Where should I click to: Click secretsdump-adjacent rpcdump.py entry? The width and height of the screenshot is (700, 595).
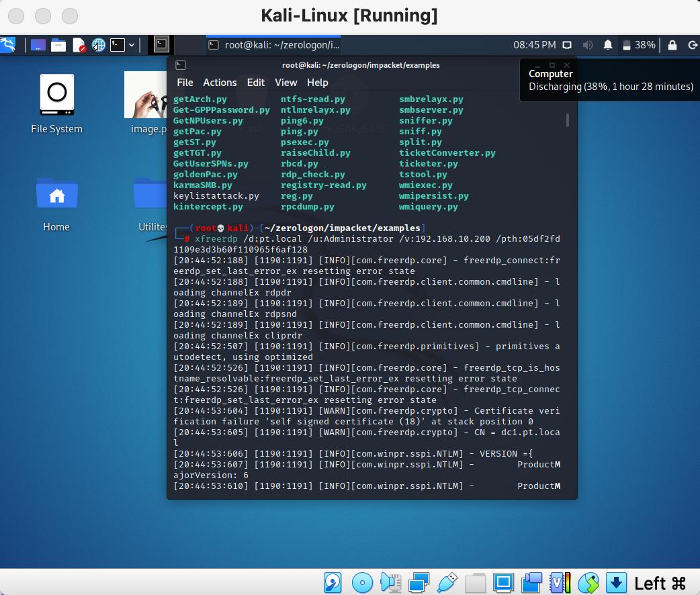[x=308, y=207]
